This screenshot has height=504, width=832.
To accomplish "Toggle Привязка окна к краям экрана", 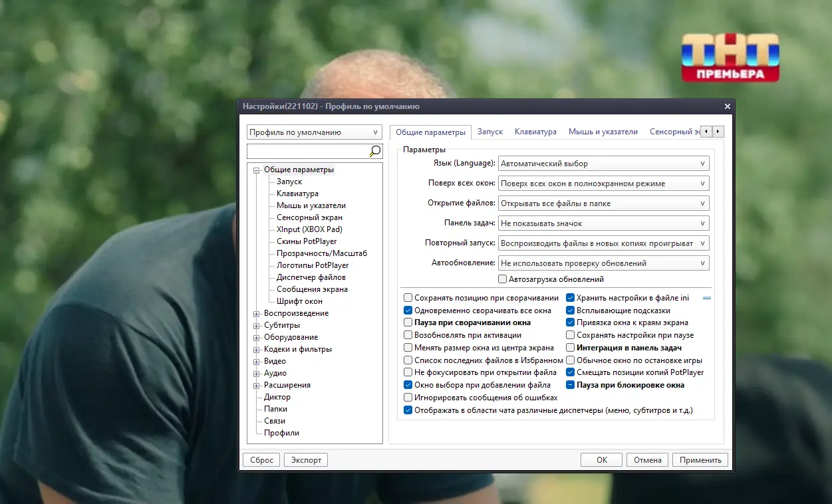I will pyautogui.click(x=570, y=322).
